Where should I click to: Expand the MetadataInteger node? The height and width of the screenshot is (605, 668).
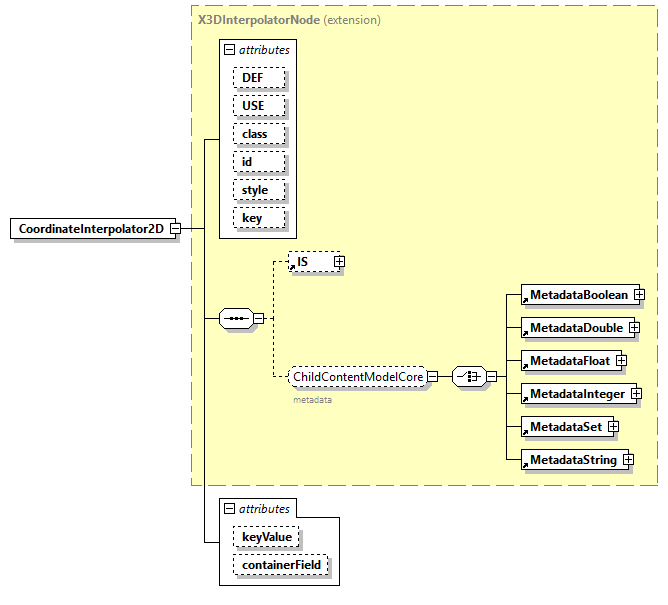[635, 394]
